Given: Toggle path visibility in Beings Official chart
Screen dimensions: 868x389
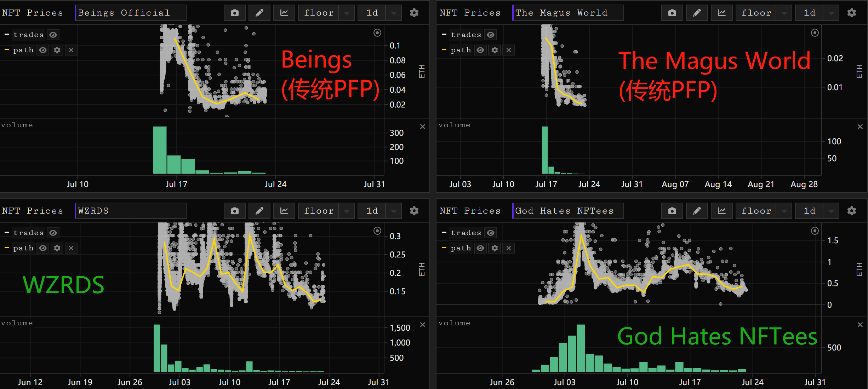Looking at the screenshot, I should 43,50.
